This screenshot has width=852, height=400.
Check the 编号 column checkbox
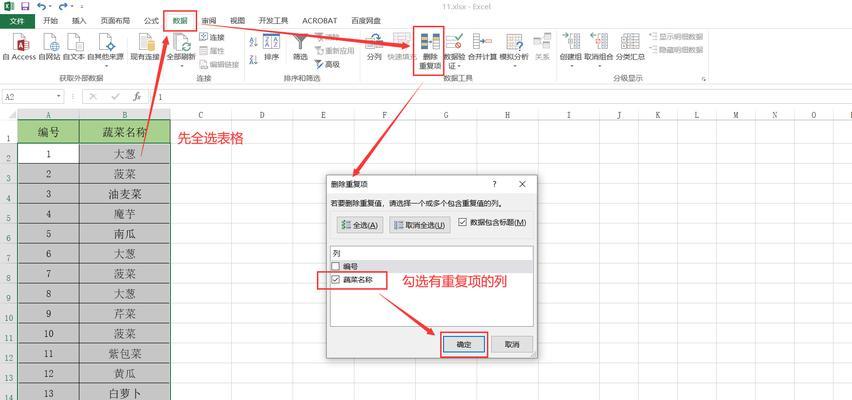coord(336,266)
